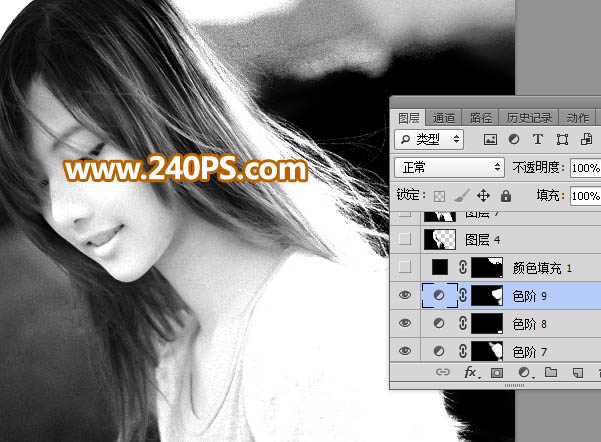Create new fill or adjustment layer
This screenshot has height=442, width=601.
[x=524, y=372]
